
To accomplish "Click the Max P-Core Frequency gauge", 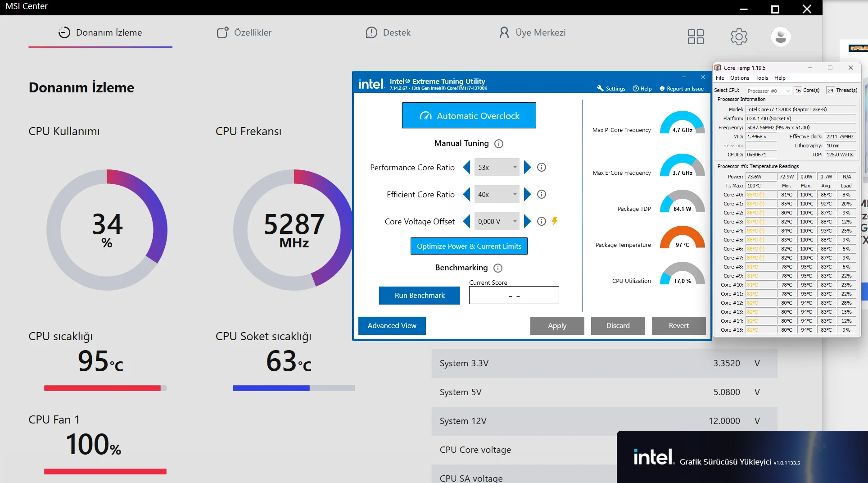I will point(683,123).
